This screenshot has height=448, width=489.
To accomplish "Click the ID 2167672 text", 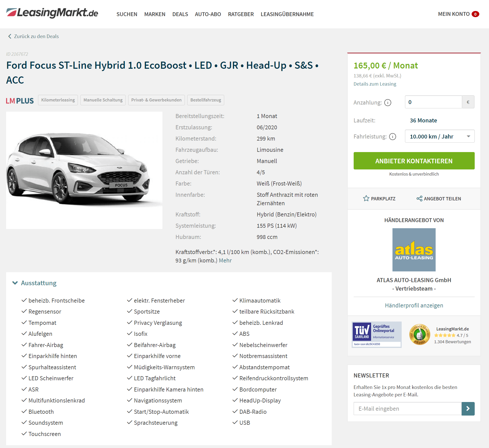I will (x=17, y=54).
